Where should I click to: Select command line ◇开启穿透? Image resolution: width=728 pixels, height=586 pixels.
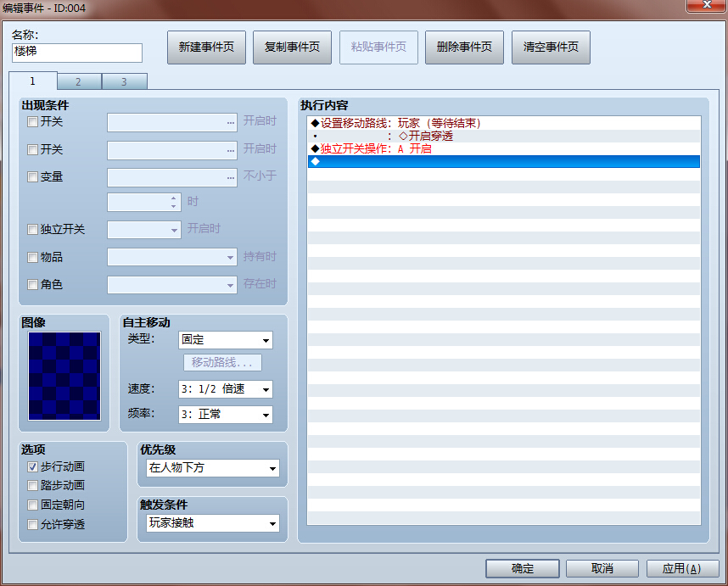(504, 136)
